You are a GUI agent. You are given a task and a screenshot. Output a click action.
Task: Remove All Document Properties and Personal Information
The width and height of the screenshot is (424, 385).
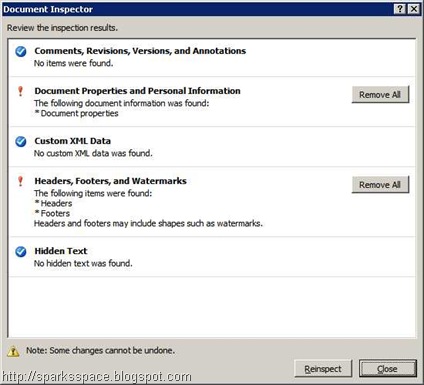click(380, 95)
